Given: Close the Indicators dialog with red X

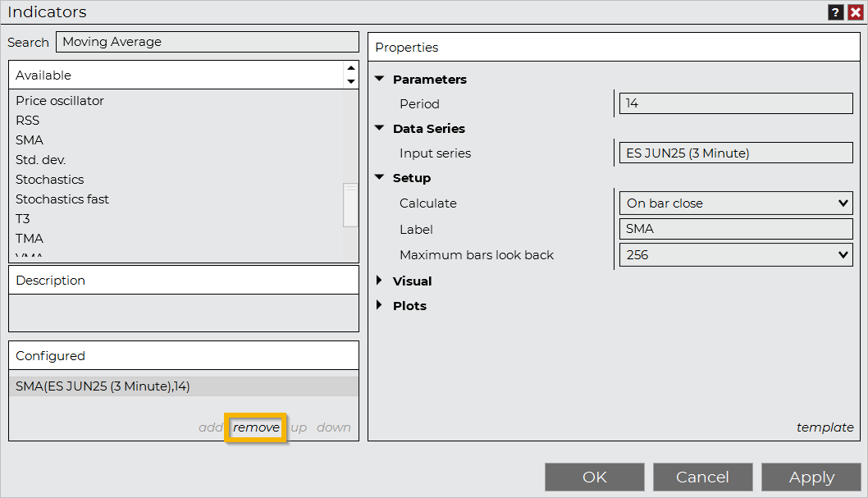Looking at the screenshot, I should 855,12.
